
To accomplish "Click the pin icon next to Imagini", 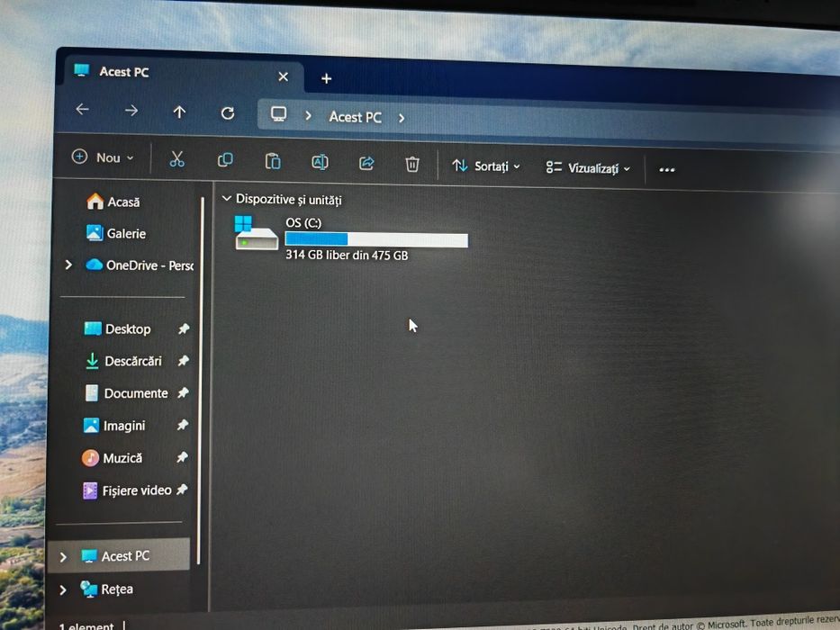I will click(x=182, y=425).
